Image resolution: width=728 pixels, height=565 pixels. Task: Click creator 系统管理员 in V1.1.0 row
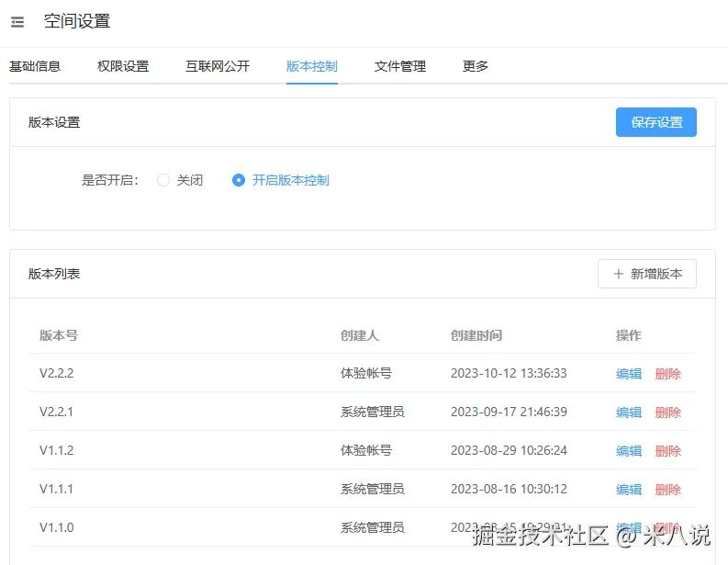pyautogui.click(x=373, y=527)
